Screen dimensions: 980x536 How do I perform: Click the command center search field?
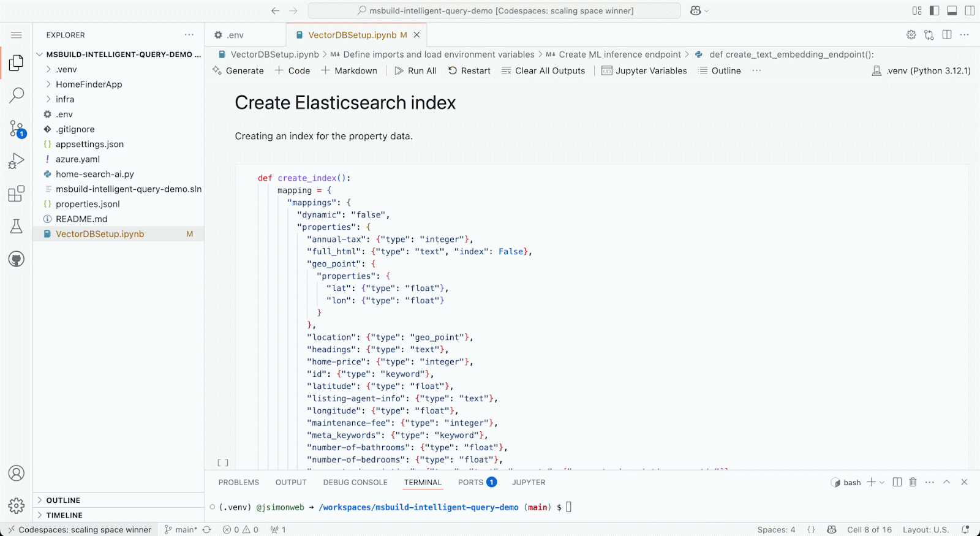click(494, 10)
